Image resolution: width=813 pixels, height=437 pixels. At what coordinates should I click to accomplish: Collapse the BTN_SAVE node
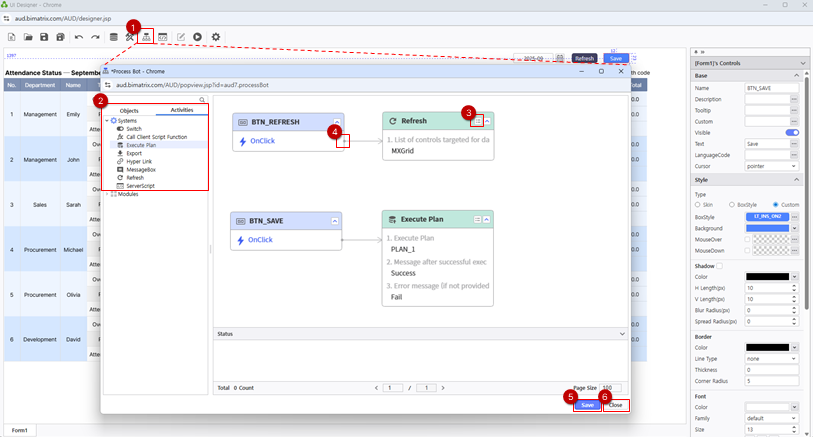[x=336, y=219]
